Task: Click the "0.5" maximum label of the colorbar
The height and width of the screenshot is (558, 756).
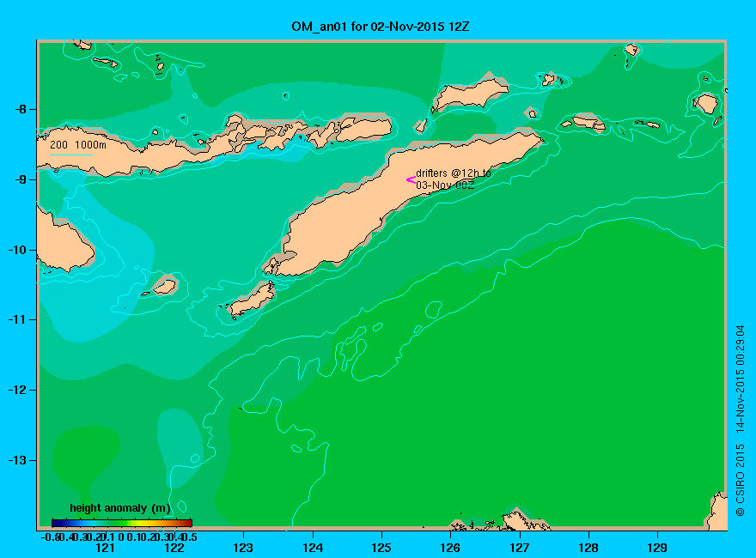Action: 190,537
